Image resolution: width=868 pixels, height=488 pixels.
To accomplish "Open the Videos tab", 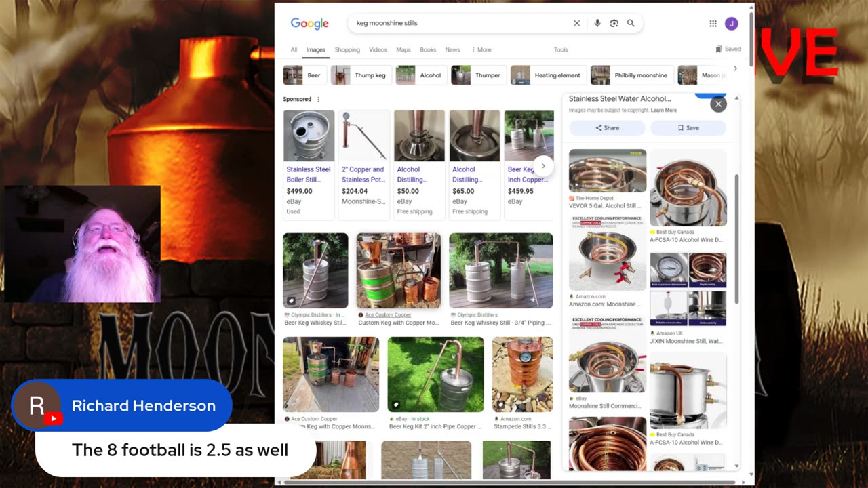I will point(378,49).
